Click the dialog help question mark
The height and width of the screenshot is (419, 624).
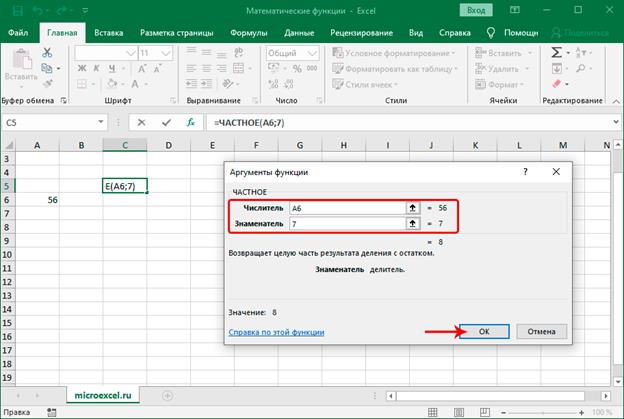pos(525,172)
